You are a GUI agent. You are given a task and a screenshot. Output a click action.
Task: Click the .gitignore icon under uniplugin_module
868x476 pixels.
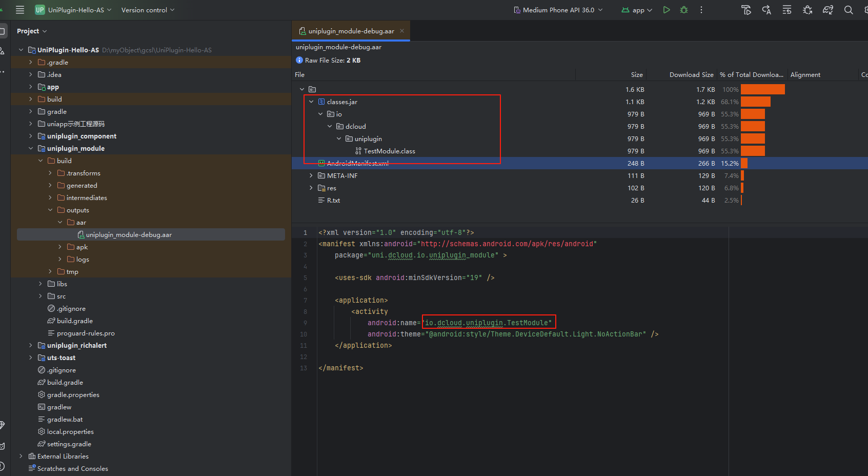pos(51,308)
